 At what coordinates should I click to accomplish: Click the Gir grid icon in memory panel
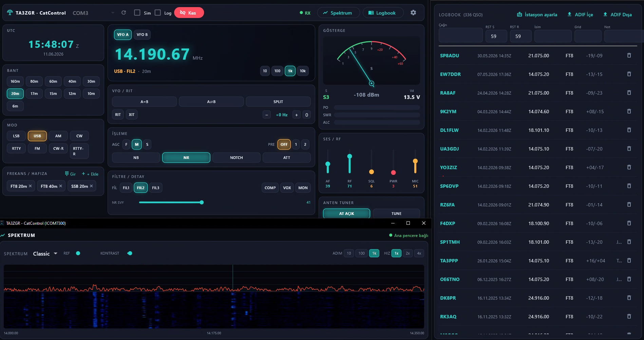(x=67, y=174)
